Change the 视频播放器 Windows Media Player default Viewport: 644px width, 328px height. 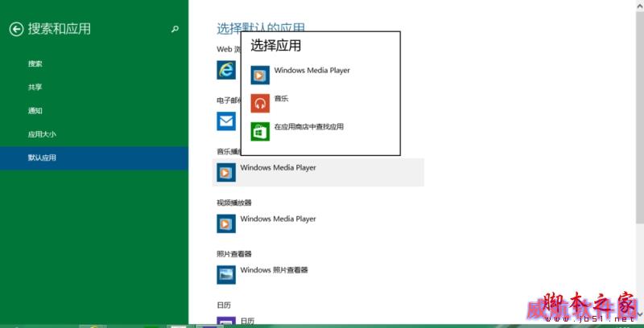(x=278, y=219)
